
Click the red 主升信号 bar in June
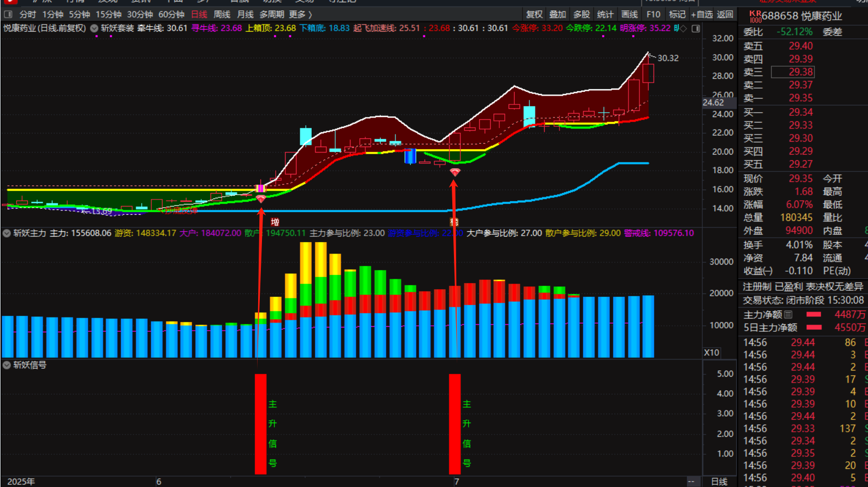coord(260,424)
